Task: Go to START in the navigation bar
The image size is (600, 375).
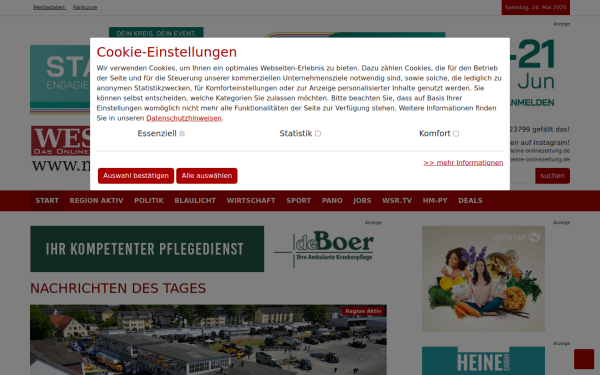Action: [x=47, y=201]
